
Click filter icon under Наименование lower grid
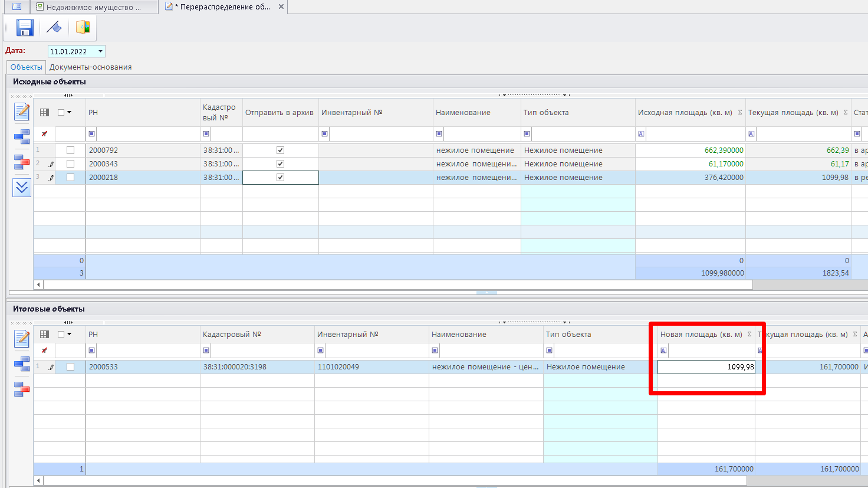435,351
